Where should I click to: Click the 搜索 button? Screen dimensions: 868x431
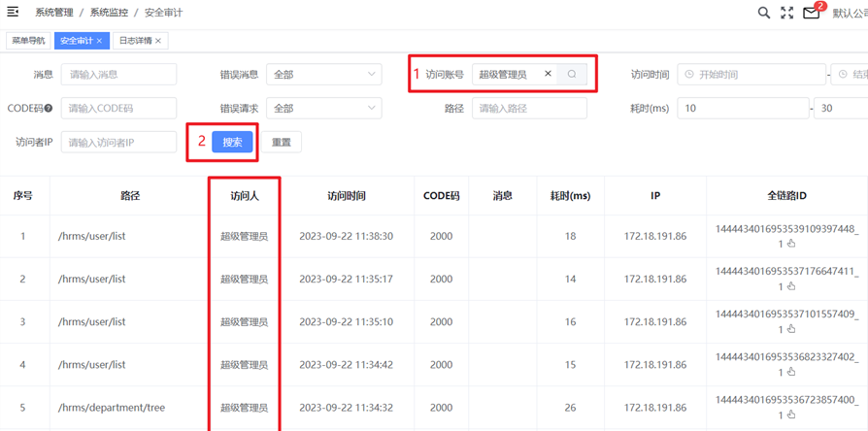232,142
